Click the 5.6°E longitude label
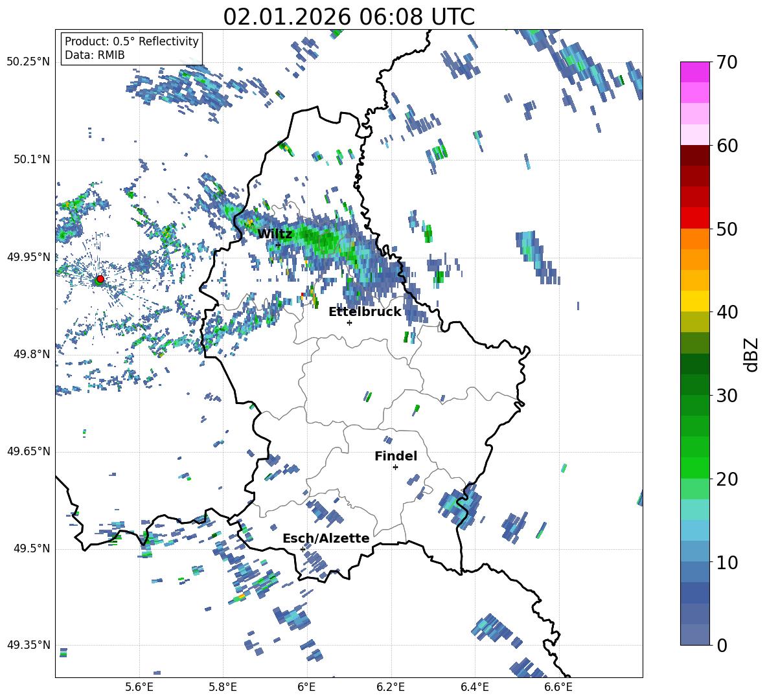The width and height of the screenshot is (767, 700). coord(139,687)
